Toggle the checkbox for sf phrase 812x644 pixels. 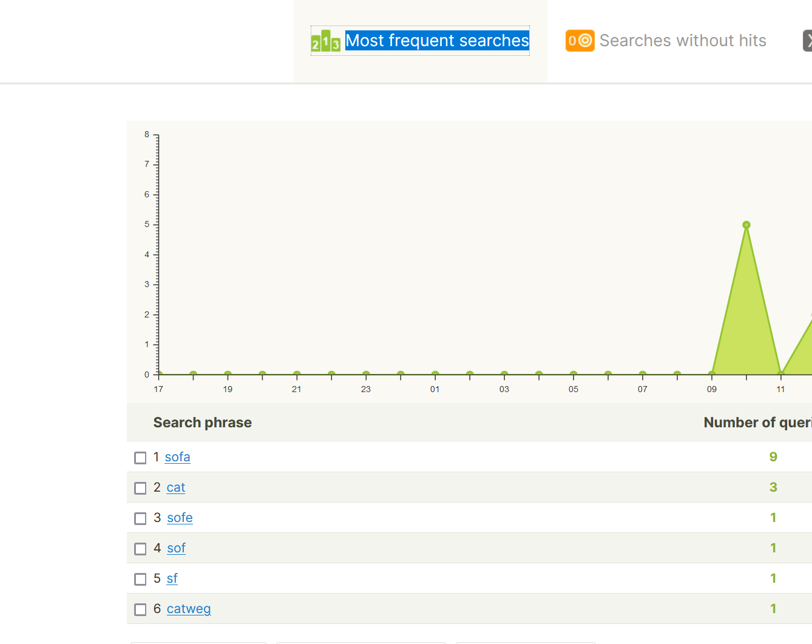point(140,579)
